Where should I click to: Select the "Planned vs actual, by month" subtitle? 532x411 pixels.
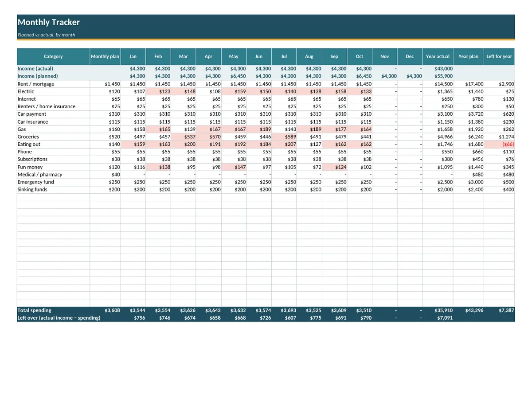pyautogui.click(x=46, y=35)
